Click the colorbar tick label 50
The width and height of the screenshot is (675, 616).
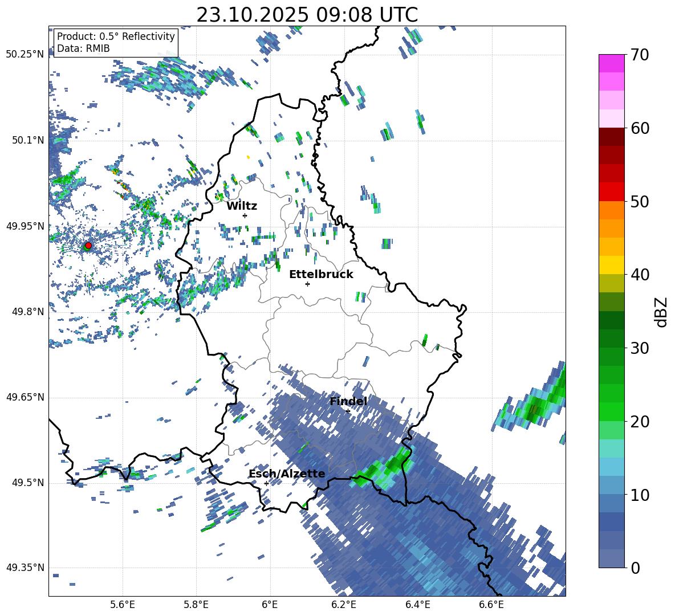[640, 201]
